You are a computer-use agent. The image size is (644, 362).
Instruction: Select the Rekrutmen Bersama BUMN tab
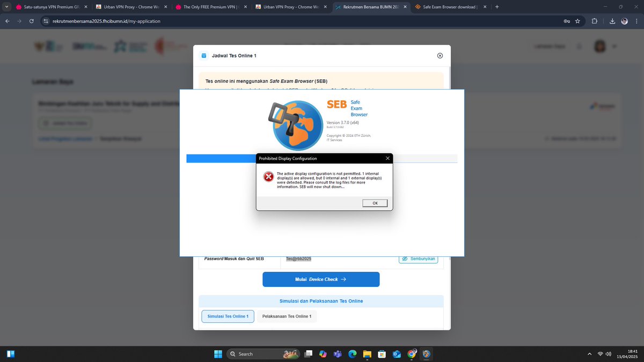click(370, 7)
